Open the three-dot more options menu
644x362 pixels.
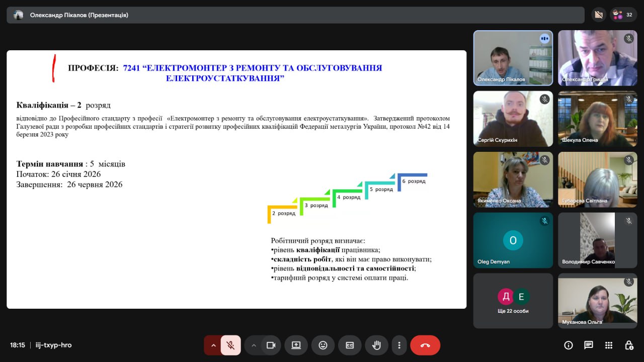399,345
